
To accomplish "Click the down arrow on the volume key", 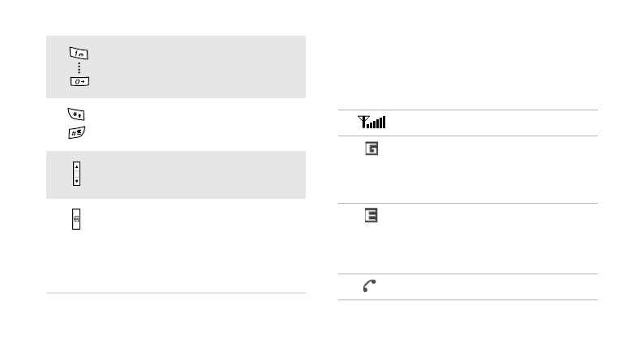I will pos(76,181).
